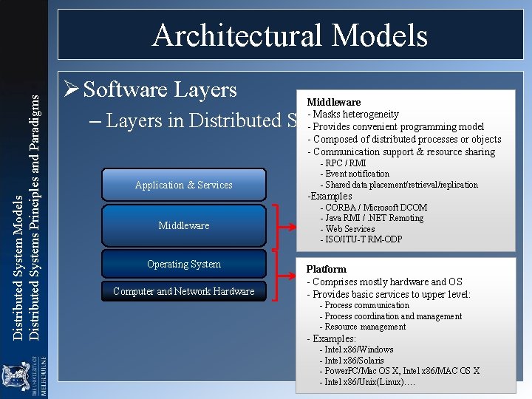
Task: Click the bold Middleware heading in callout
Action: click(x=334, y=102)
